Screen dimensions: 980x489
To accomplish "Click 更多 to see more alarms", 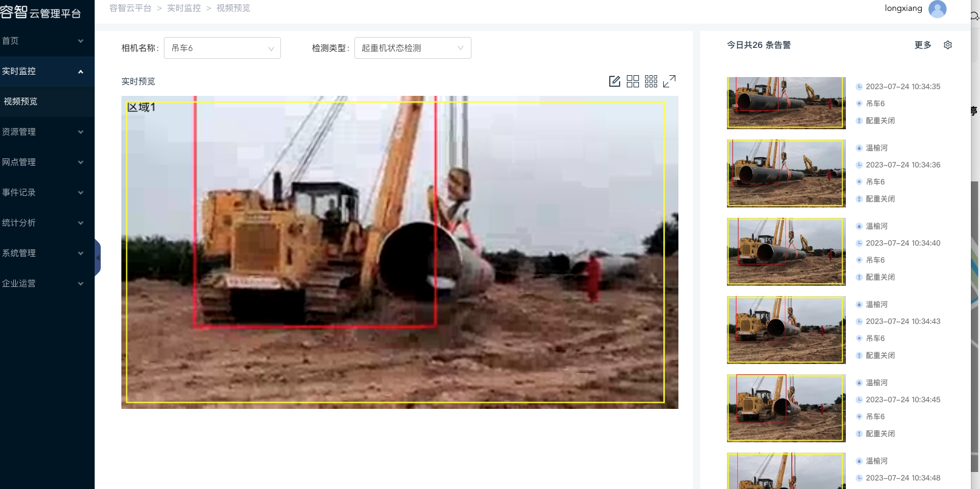I will (923, 45).
